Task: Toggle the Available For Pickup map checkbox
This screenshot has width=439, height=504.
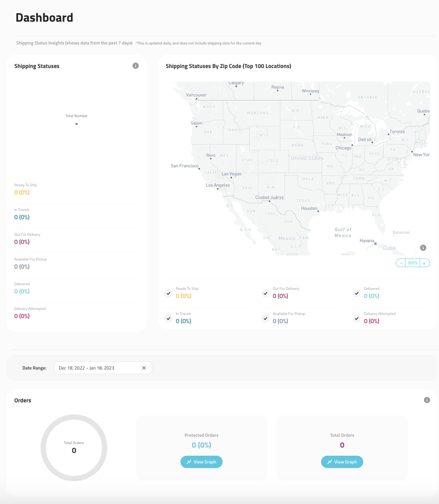Action: click(265, 318)
